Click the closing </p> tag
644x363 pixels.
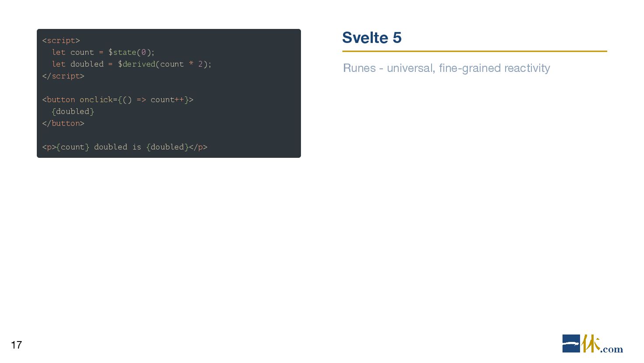pyautogui.click(x=198, y=147)
